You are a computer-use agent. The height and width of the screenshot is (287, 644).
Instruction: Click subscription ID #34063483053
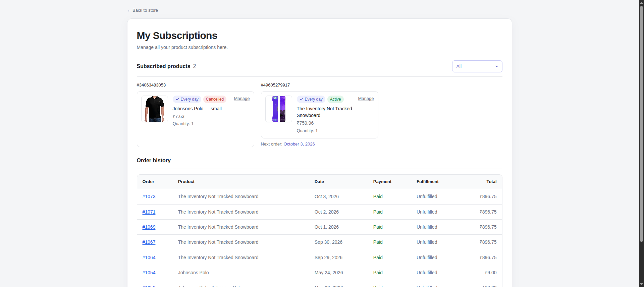(151, 85)
